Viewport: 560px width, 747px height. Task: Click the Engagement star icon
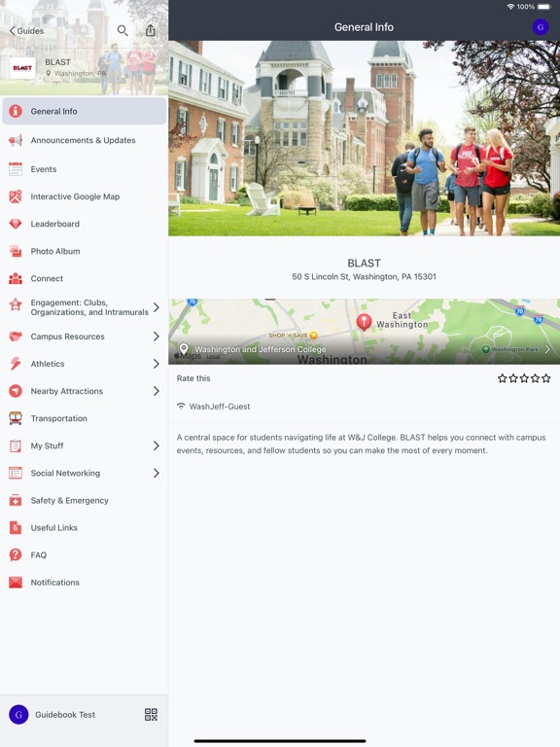click(16, 303)
